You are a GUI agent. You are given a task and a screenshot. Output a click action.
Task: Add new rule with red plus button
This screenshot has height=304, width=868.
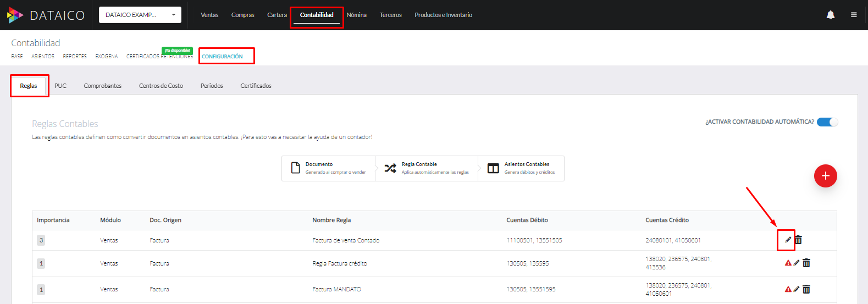coord(825,176)
